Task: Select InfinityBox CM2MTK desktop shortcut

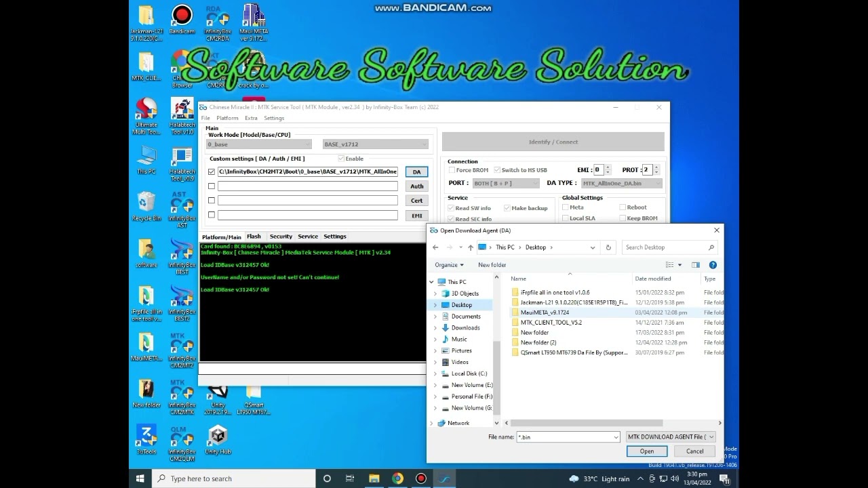Action: coord(182,397)
